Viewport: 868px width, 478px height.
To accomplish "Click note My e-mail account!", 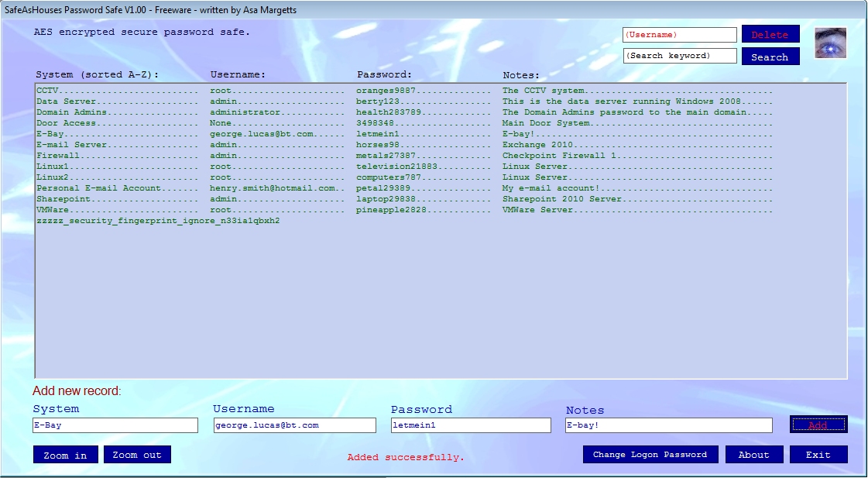I will click(x=551, y=187).
